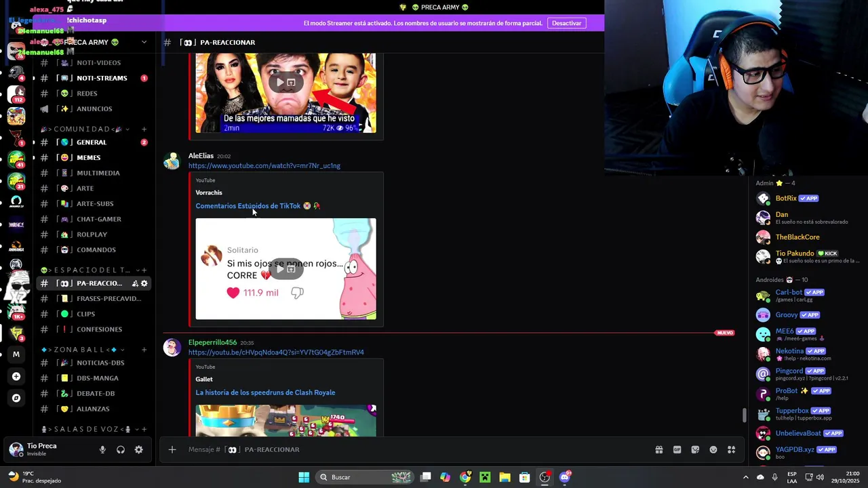
Task: Open the ARTE-SUBS channel
Action: [94, 203]
